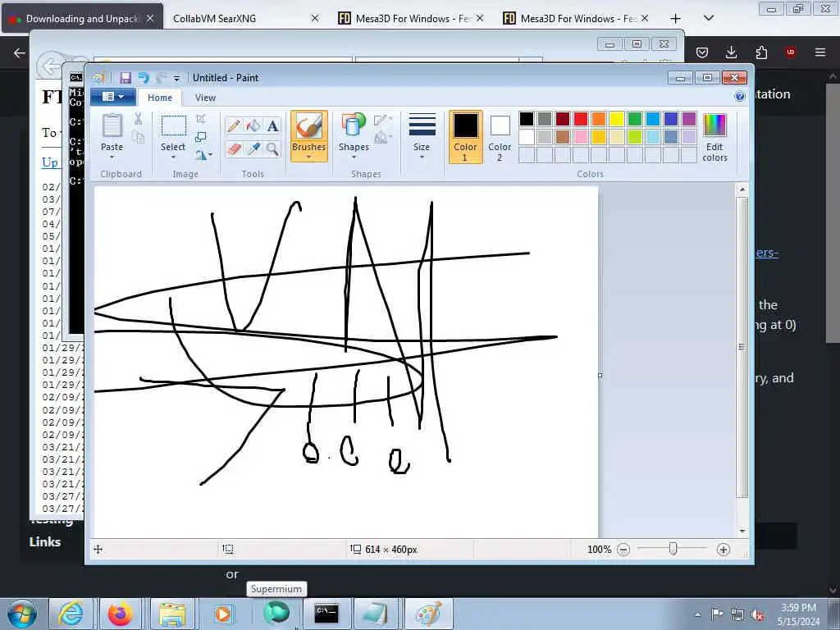Viewport: 840px width, 630px height.
Task: Click the Crop icon in Image group
Action: point(201,118)
